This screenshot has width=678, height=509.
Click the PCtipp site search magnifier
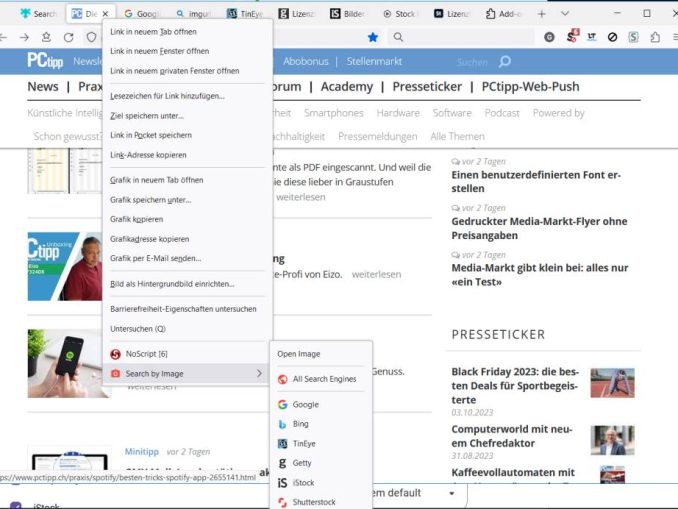[505, 61]
